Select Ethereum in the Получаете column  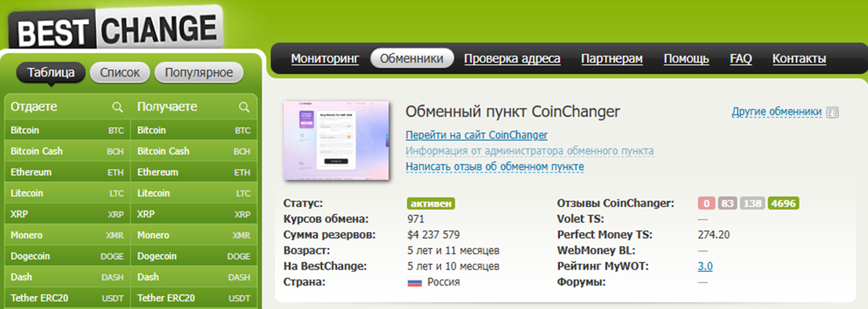click(x=194, y=172)
